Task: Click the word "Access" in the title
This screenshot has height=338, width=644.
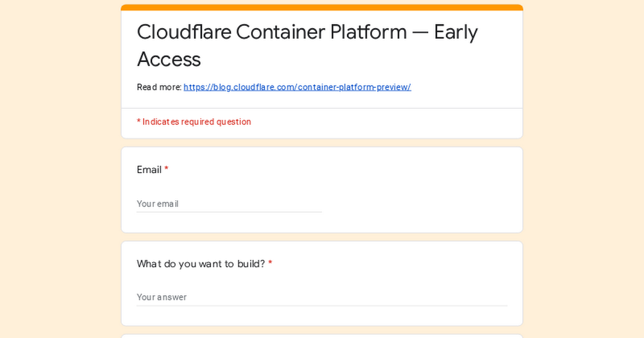Action: [x=169, y=59]
